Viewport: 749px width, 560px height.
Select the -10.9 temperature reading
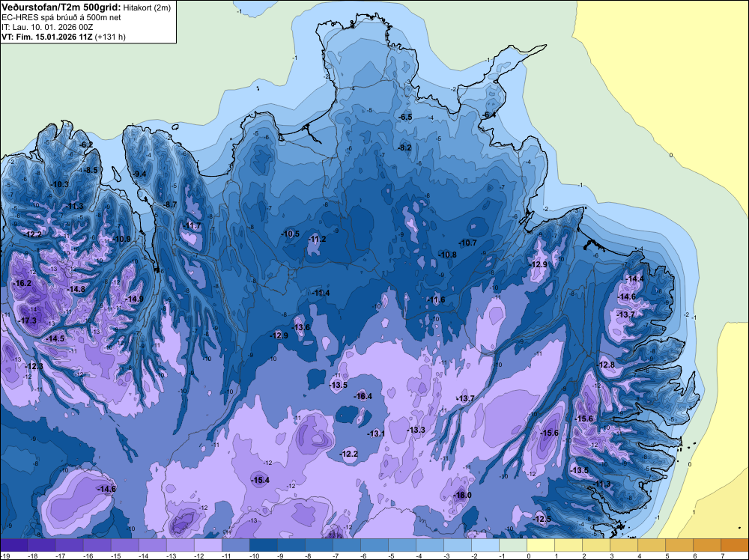coord(122,239)
